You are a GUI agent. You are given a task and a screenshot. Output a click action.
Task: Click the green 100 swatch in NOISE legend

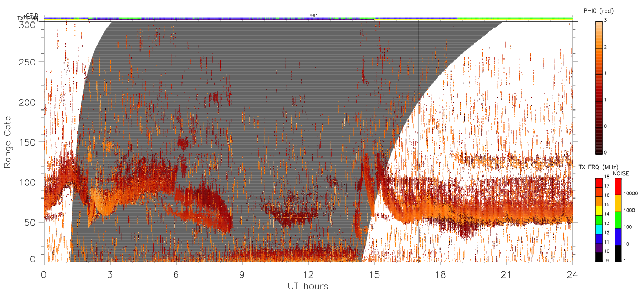tap(618, 220)
